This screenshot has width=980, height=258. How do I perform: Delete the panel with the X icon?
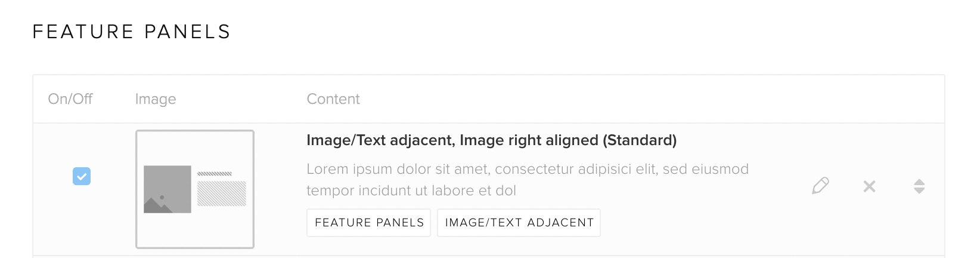869,186
